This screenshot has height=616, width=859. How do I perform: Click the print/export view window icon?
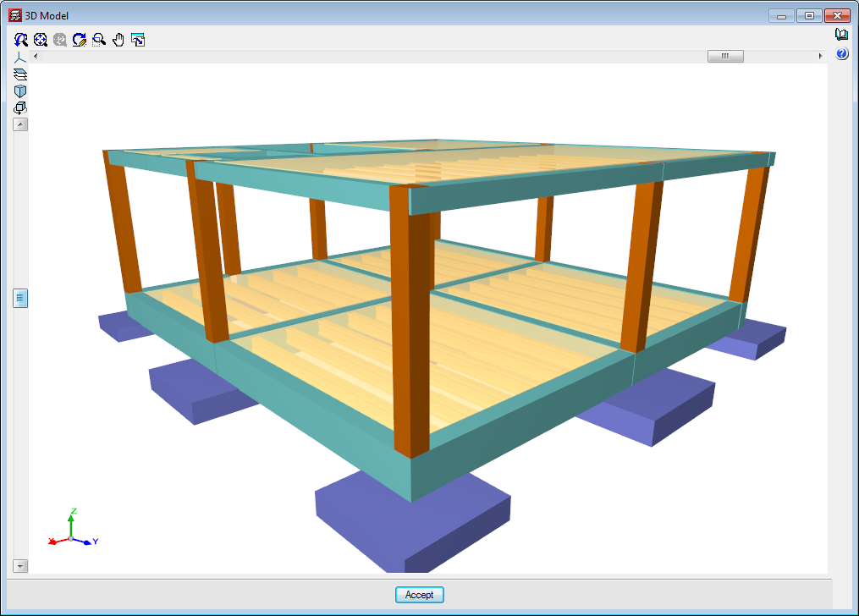pyautogui.click(x=138, y=40)
